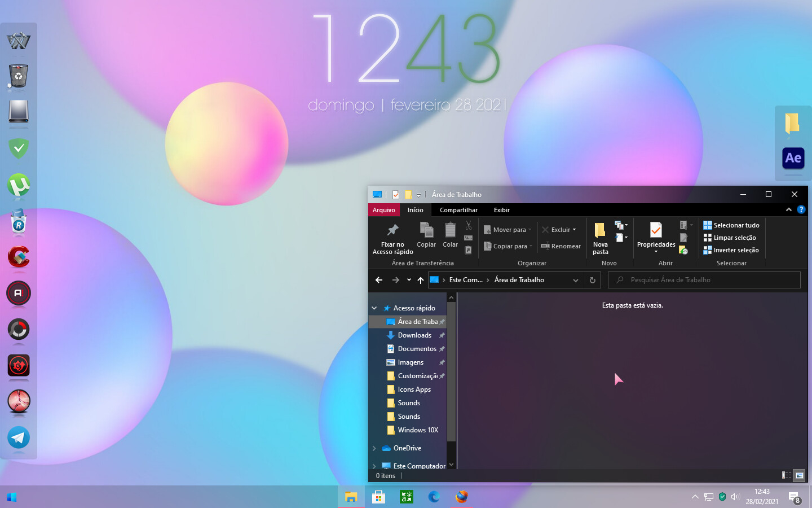The width and height of the screenshot is (812, 508).
Task: Click the Recortar scissors icon
Action: point(469,225)
